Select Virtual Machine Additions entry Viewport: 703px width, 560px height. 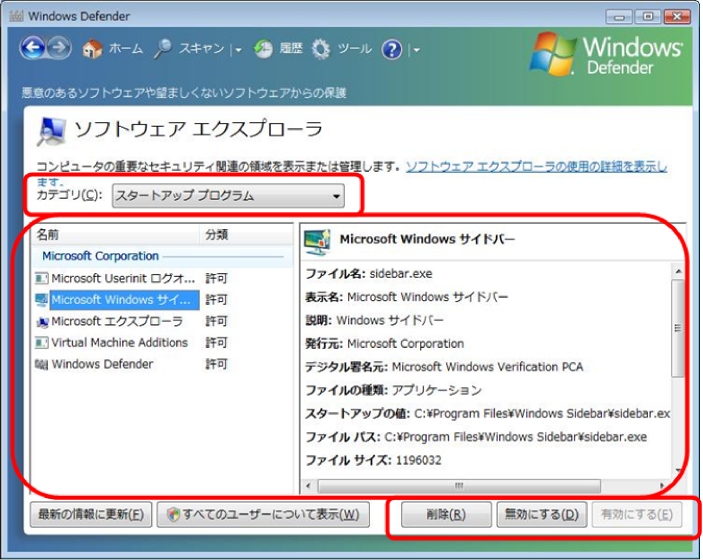click(119, 343)
